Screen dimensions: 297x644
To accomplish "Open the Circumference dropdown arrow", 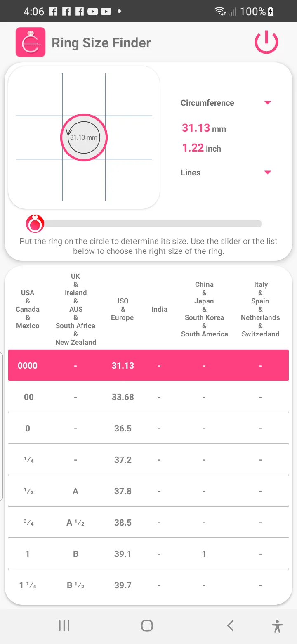I will tap(268, 103).
